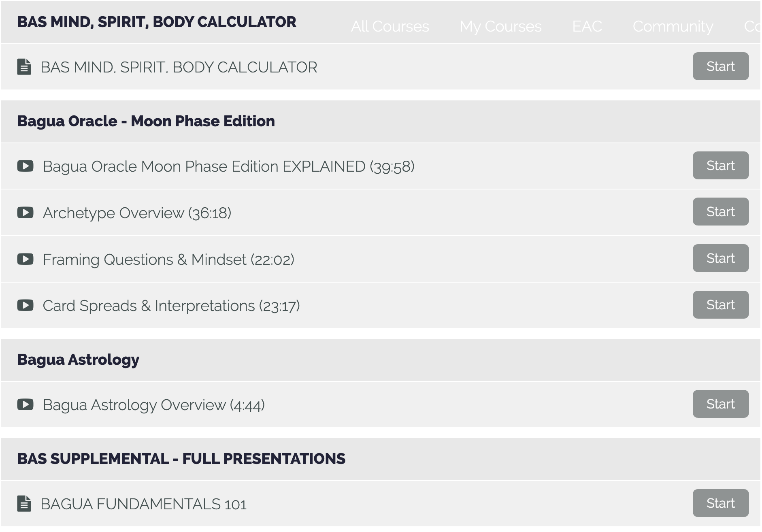Screen dimensions: 762x532
Task: Open the All Courses menu item
Action: tap(390, 27)
